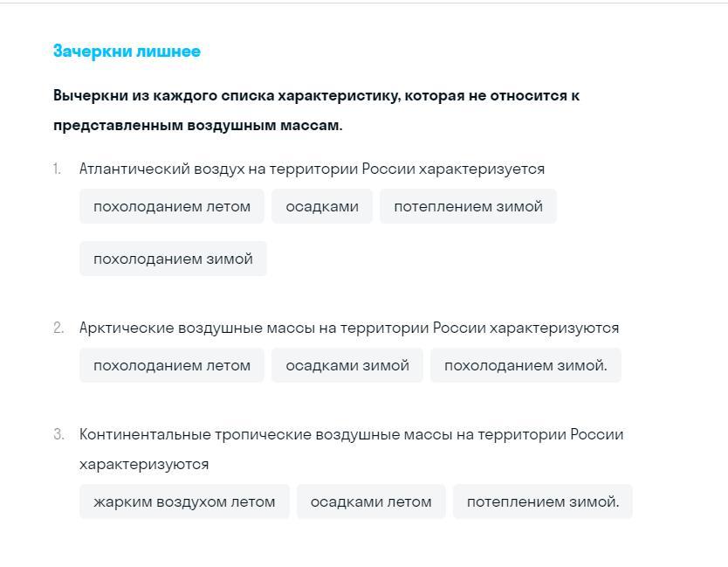Click the bold instruction line starting "Вычеркни из каждого списка"
Image resolution: width=728 pixels, height=567 pixels.
click(316, 95)
